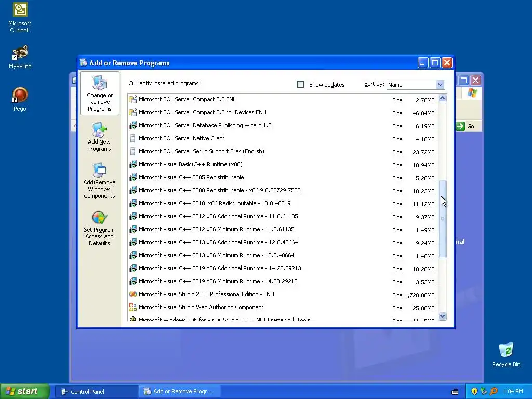Click the magnifier icon in system tray
This screenshot has height=399, width=532.
pos(494,391)
